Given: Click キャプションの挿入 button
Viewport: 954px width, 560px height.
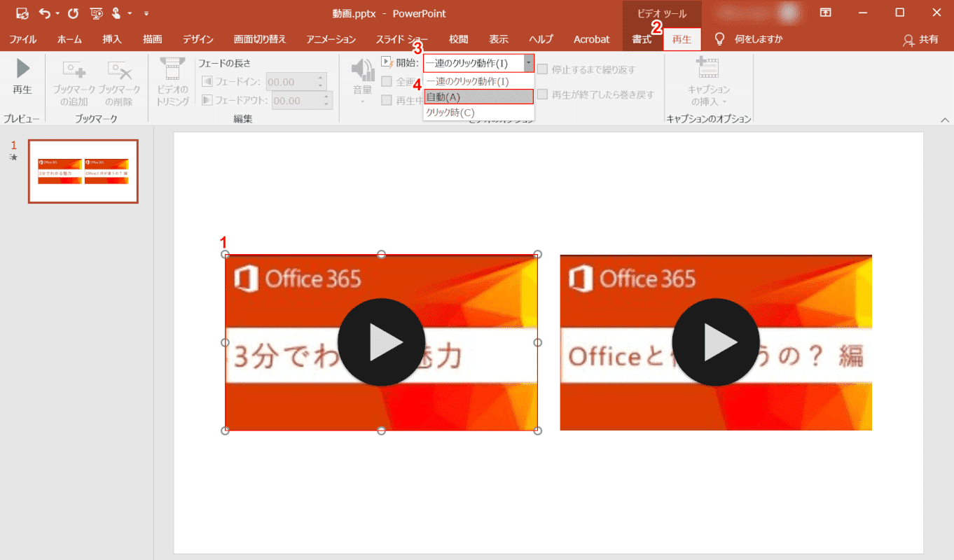Looking at the screenshot, I should 708,82.
